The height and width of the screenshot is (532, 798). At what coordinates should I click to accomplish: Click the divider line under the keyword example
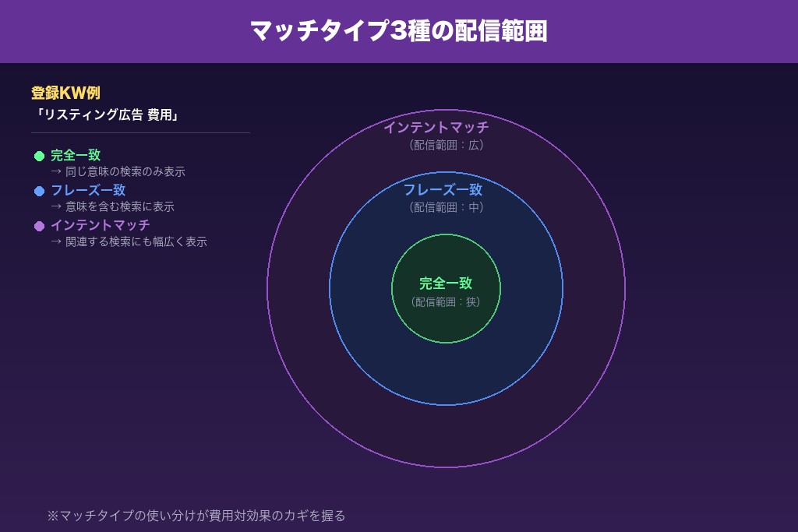pyautogui.click(x=139, y=134)
